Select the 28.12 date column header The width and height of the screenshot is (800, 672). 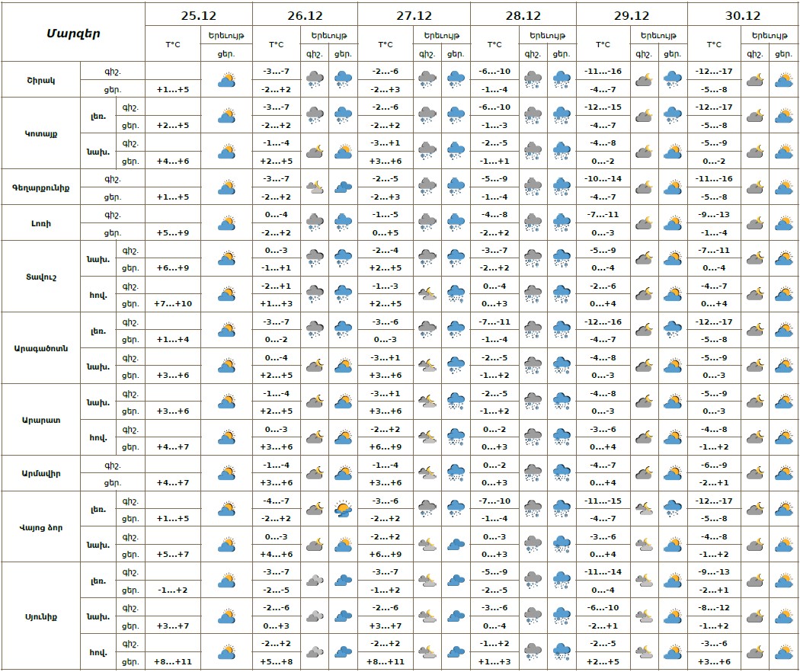523,14
